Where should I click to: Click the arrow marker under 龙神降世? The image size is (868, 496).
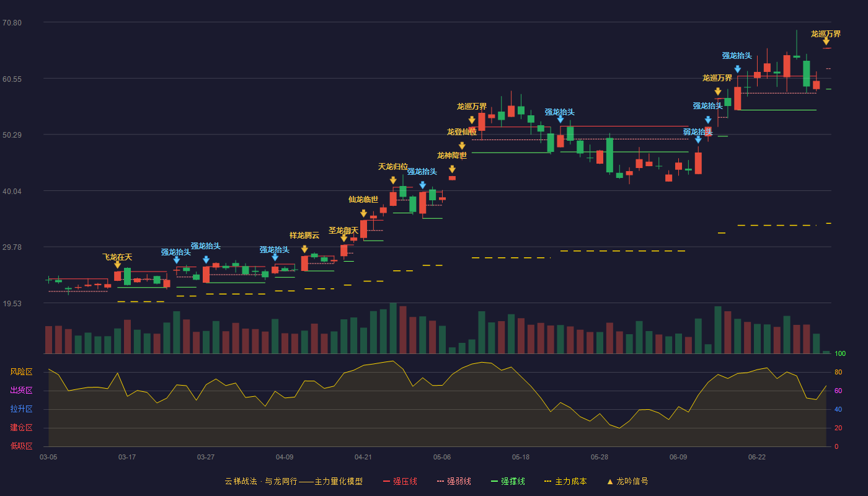(x=452, y=169)
